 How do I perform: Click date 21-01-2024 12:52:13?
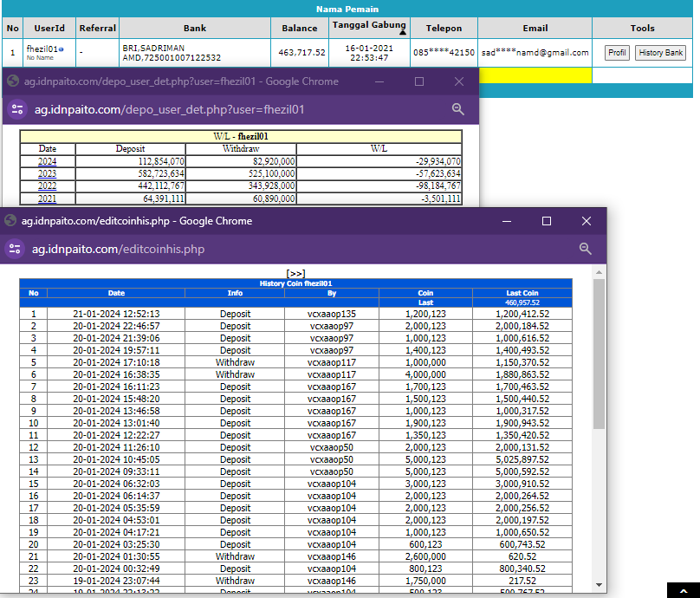[x=116, y=314]
